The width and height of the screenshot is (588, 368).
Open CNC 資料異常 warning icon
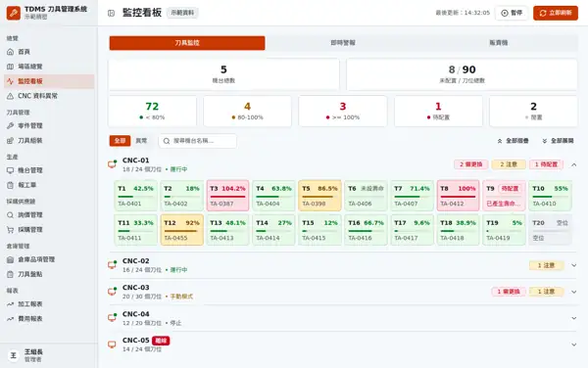(x=10, y=96)
